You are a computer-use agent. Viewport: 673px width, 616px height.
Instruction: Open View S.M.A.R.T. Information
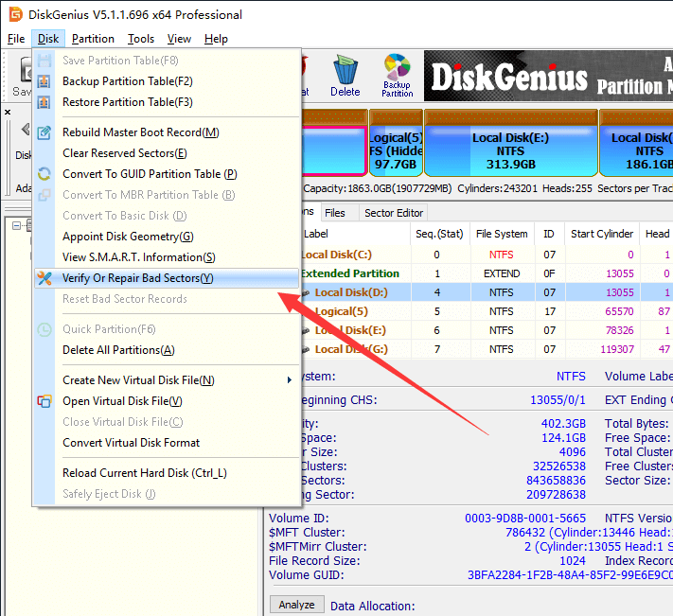167,257
